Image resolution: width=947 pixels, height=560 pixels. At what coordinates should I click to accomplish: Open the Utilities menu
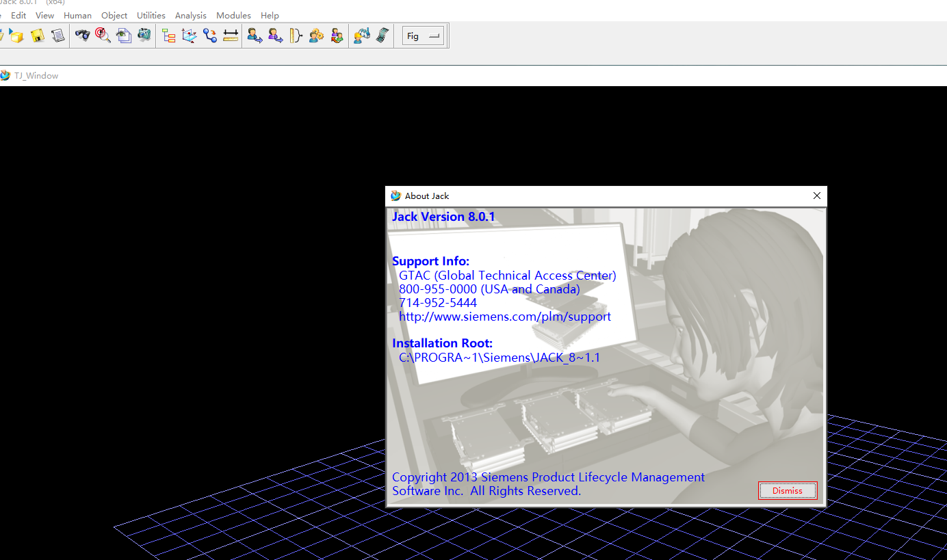151,15
